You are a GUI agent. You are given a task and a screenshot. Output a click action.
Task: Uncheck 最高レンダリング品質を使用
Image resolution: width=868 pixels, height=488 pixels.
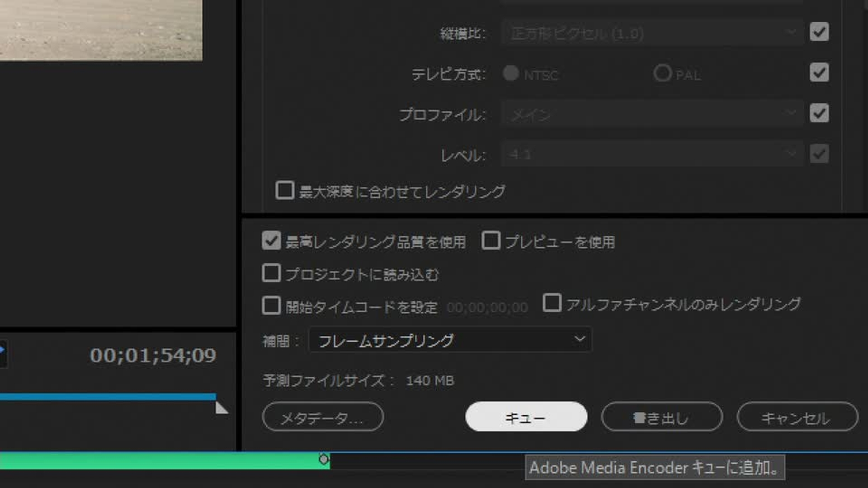point(271,241)
